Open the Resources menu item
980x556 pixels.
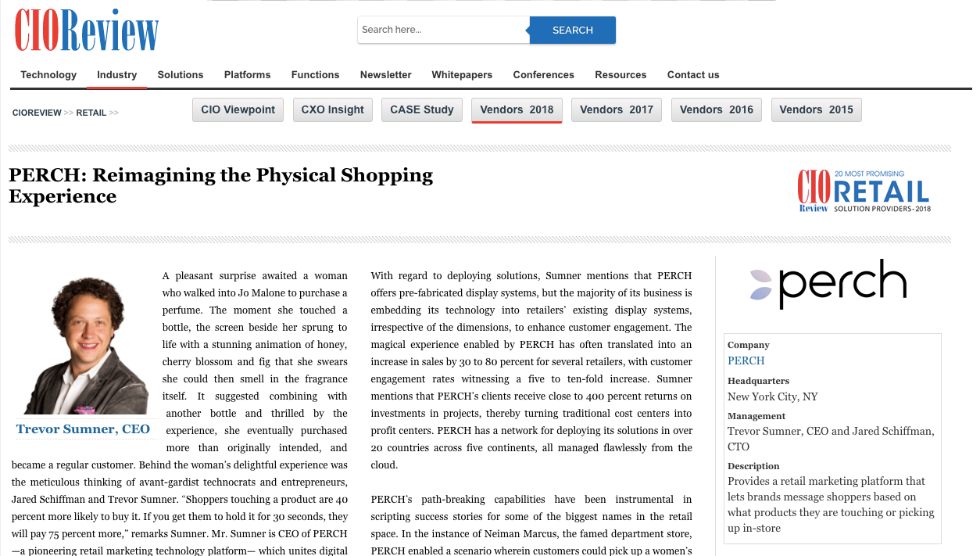[621, 75]
